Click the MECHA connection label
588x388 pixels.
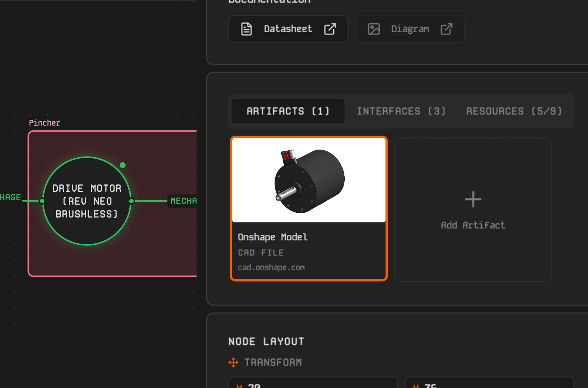pyautogui.click(x=182, y=201)
